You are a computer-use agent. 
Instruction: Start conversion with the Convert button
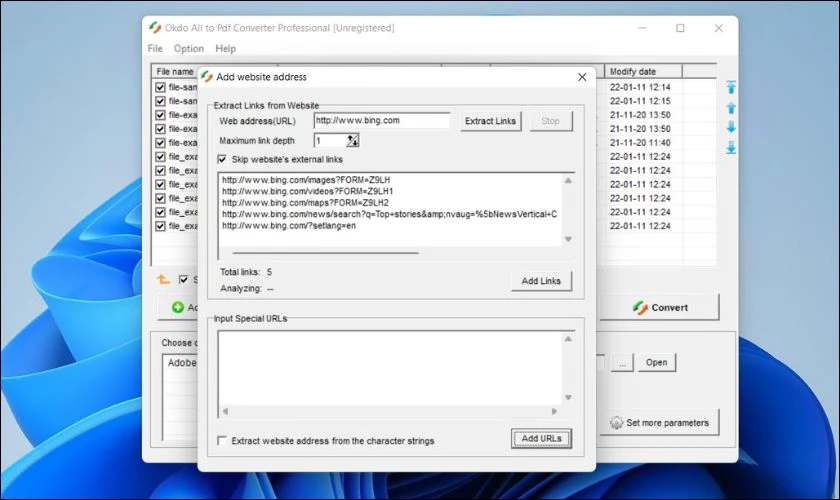coord(659,308)
